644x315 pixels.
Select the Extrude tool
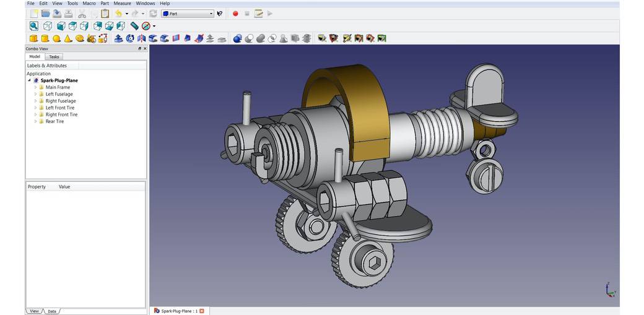click(x=119, y=38)
